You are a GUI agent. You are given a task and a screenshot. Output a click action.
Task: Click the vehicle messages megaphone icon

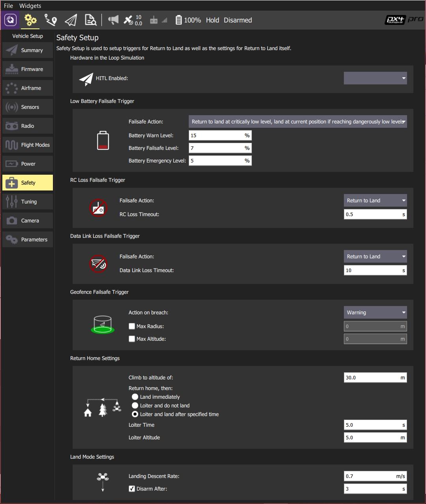coord(113,20)
